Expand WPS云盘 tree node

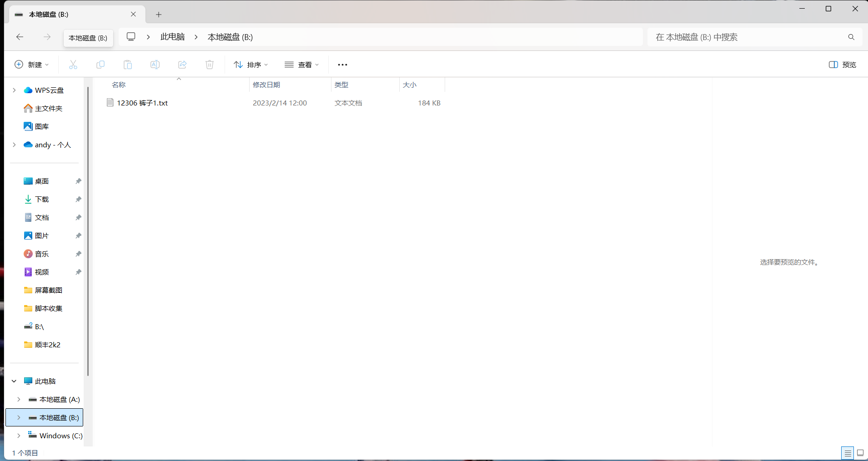(x=14, y=90)
